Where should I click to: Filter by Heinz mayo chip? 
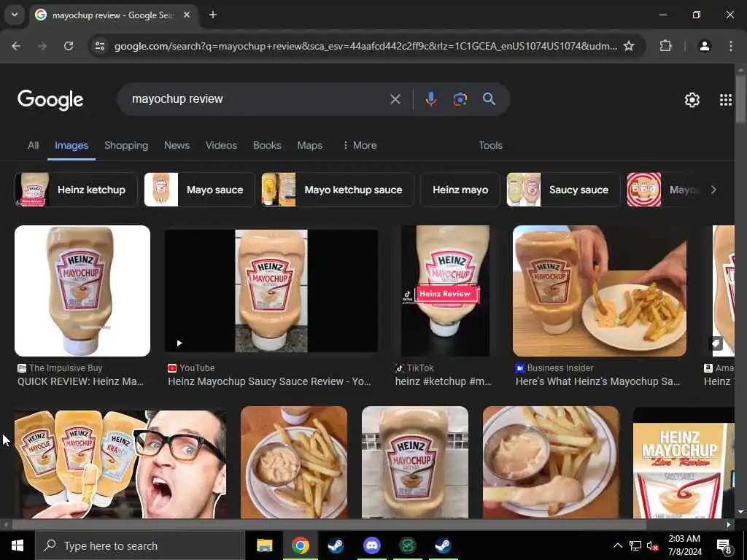pyautogui.click(x=460, y=190)
